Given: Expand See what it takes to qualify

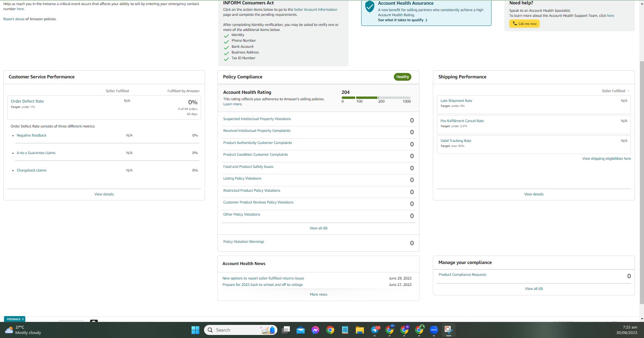Looking at the screenshot, I should coord(403,20).
